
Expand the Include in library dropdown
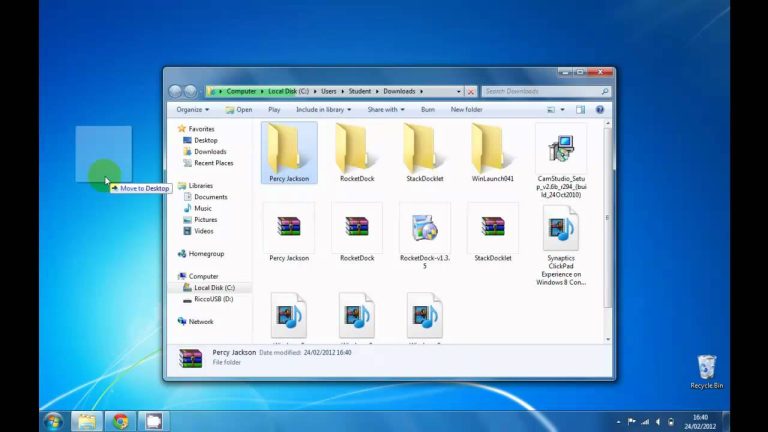(x=323, y=109)
